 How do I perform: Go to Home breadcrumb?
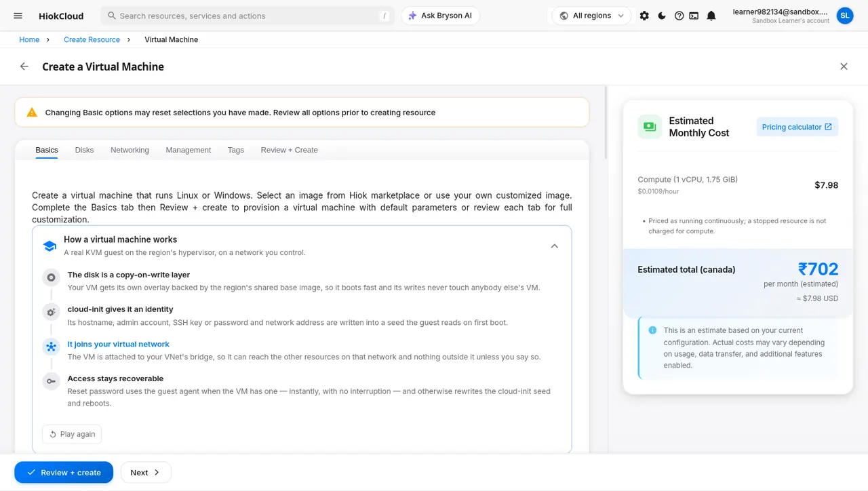click(x=29, y=40)
